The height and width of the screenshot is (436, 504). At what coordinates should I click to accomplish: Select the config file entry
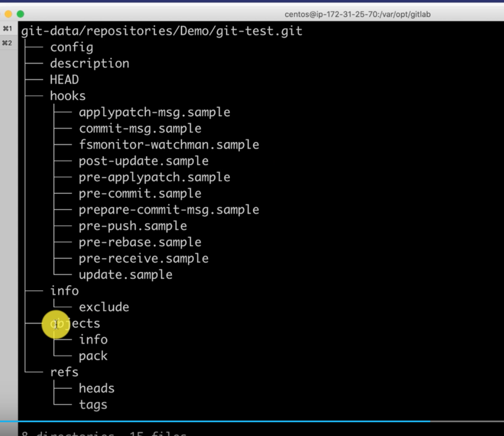(72, 48)
